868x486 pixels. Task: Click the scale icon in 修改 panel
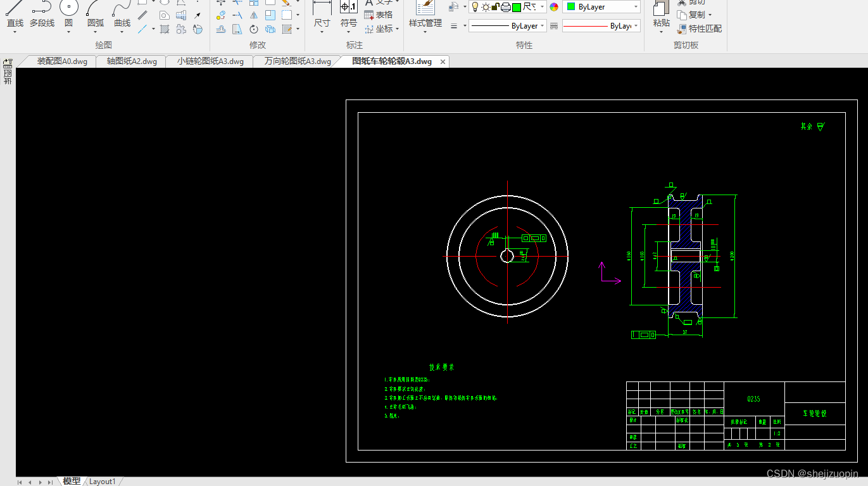tap(270, 15)
